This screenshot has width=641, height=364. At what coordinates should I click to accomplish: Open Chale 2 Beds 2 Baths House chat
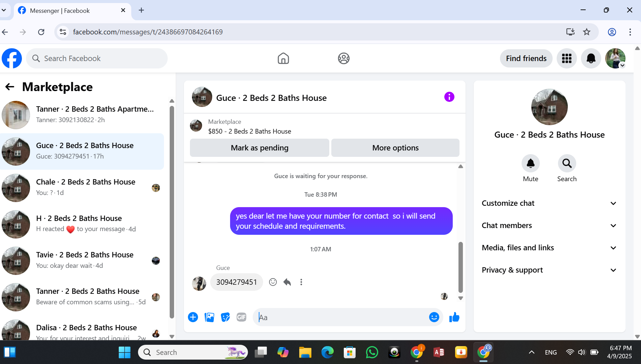[82, 188]
